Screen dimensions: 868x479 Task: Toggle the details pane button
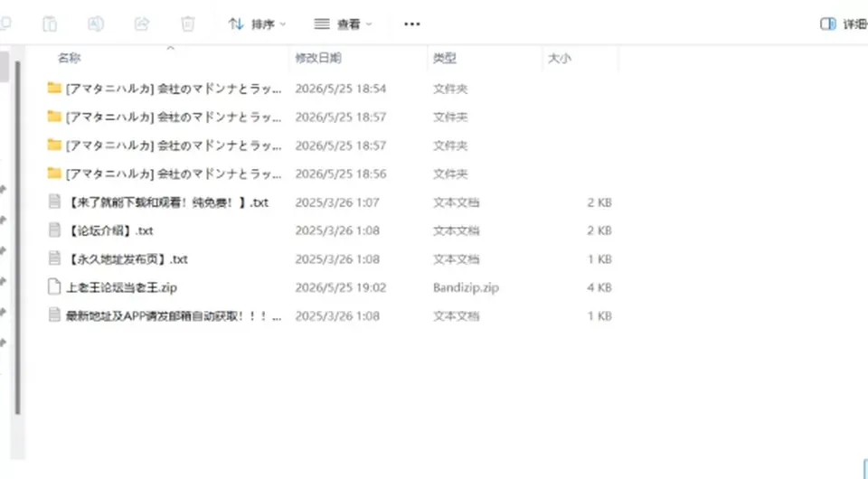[x=843, y=23]
